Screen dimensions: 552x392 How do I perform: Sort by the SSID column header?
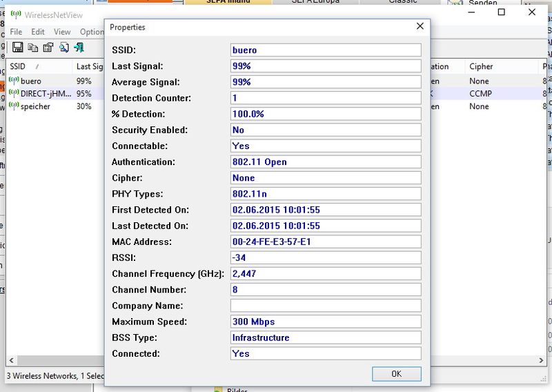(x=39, y=66)
